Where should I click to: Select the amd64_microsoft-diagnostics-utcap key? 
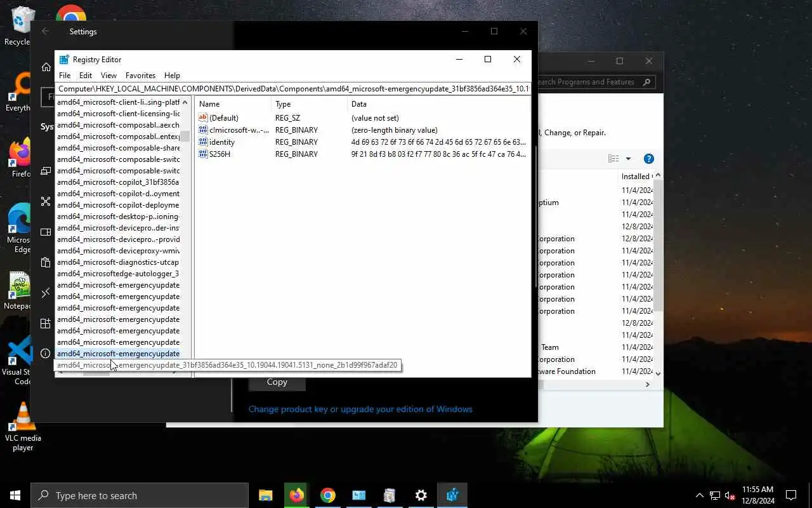point(118,262)
